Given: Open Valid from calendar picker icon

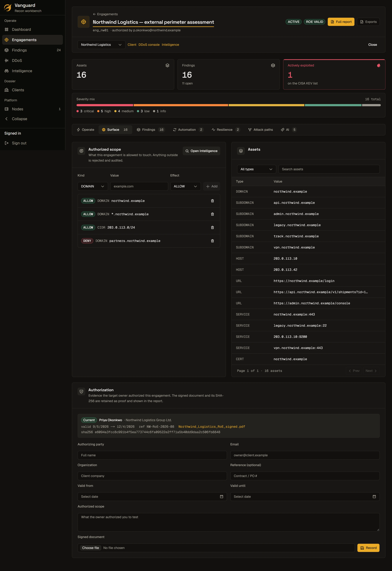Looking at the screenshot, I should pyautogui.click(x=221, y=496).
